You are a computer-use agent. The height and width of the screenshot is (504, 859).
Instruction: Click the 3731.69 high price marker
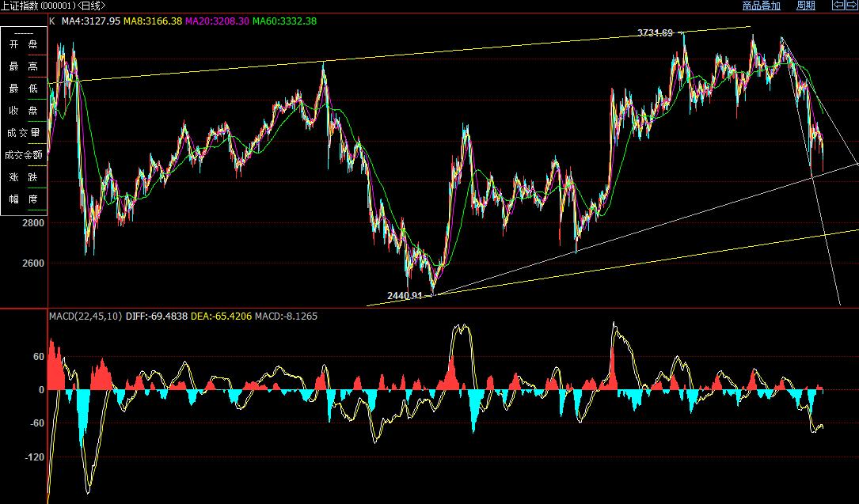pyautogui.click(x=656, y=32)
